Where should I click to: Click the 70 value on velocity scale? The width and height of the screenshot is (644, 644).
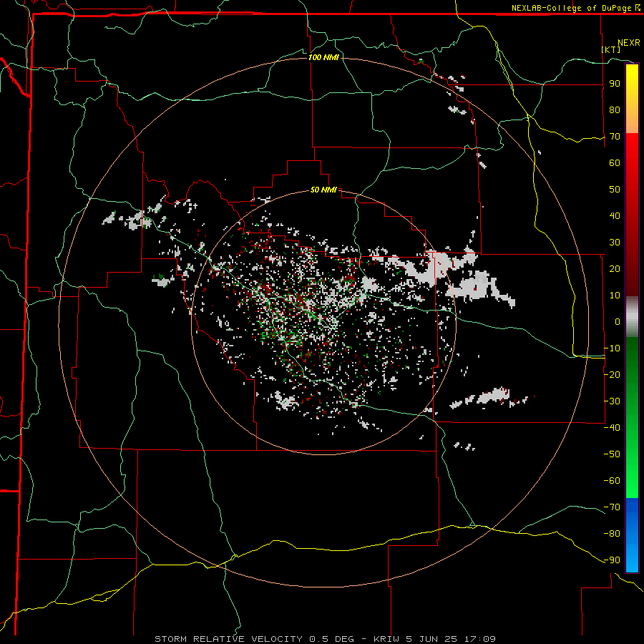click(615, 137)
